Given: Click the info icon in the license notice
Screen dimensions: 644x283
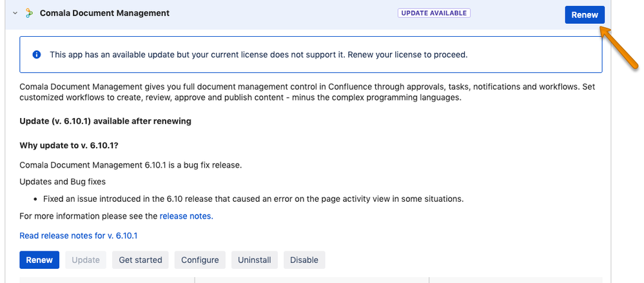Looking at the screenshot, I should (37, 55).
